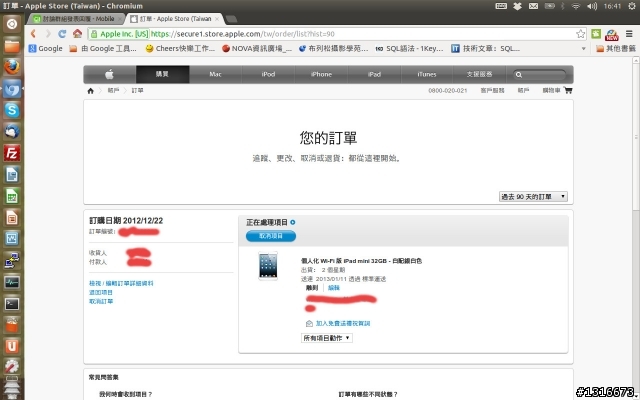
Task: Open the iPod menu item
Action: tap(268, 74)
